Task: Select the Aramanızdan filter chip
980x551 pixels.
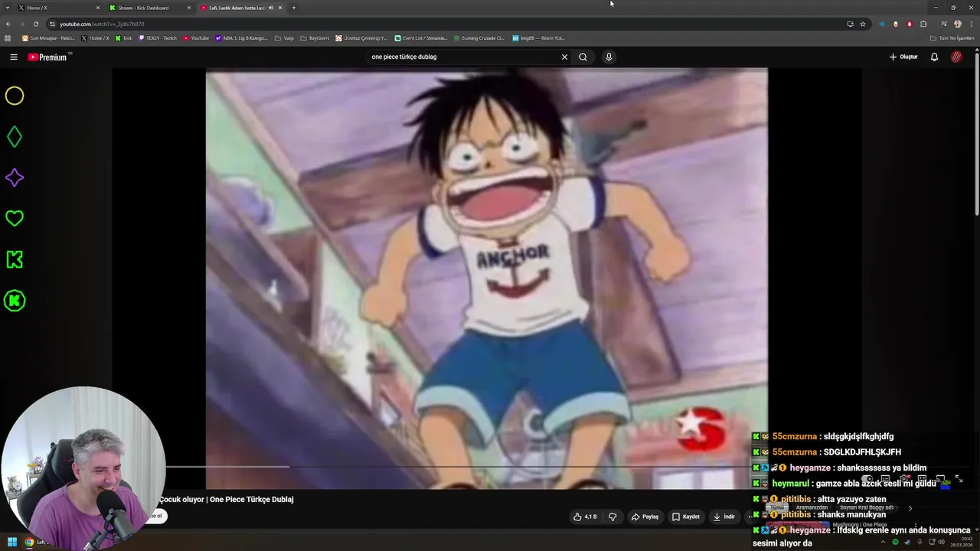Action: [x=812, y=507]
